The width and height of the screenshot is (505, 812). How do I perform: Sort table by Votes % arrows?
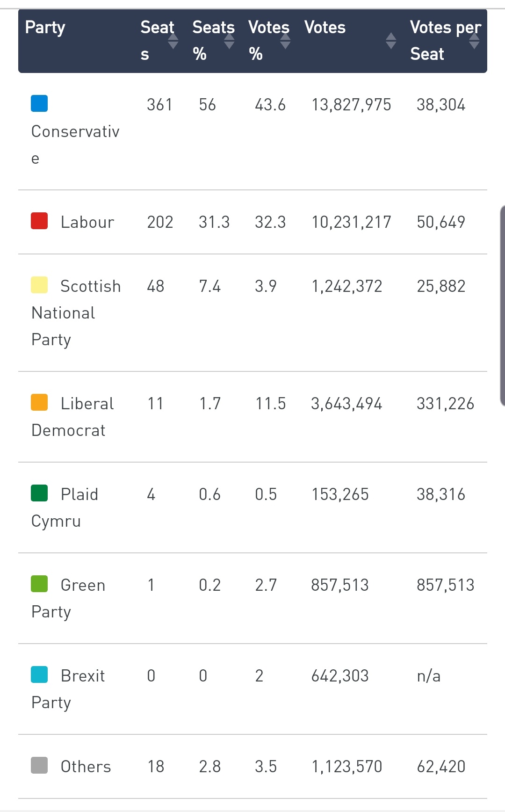(285, 41)
